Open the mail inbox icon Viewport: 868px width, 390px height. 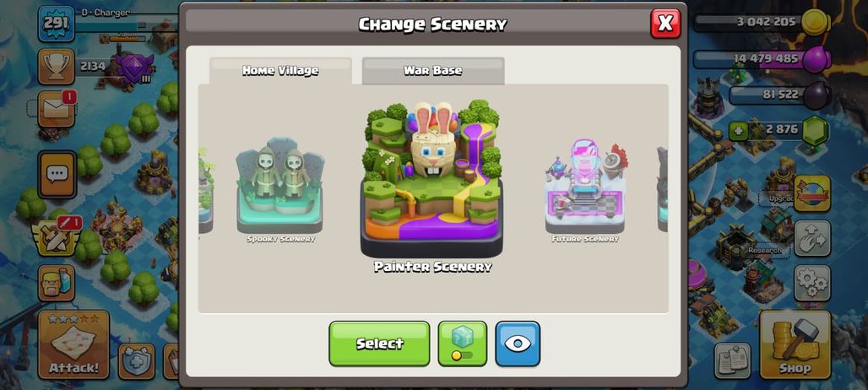(x=56, y=110)
